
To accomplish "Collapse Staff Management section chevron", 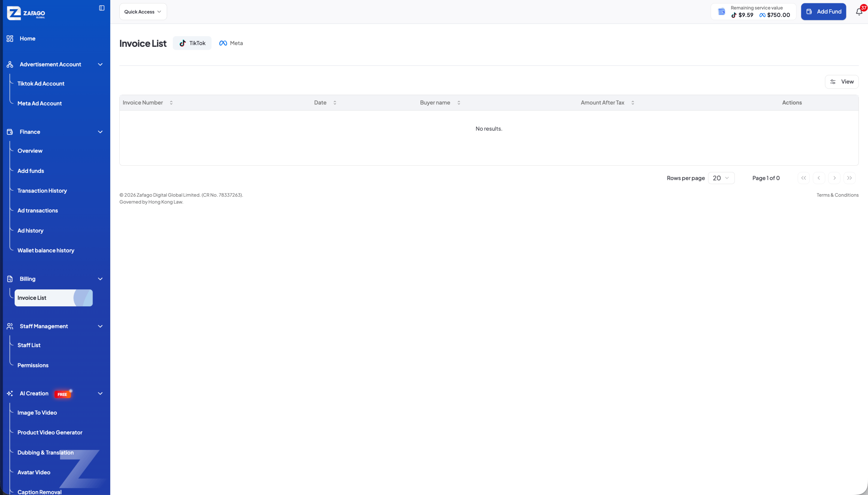I will pos(100,326).
